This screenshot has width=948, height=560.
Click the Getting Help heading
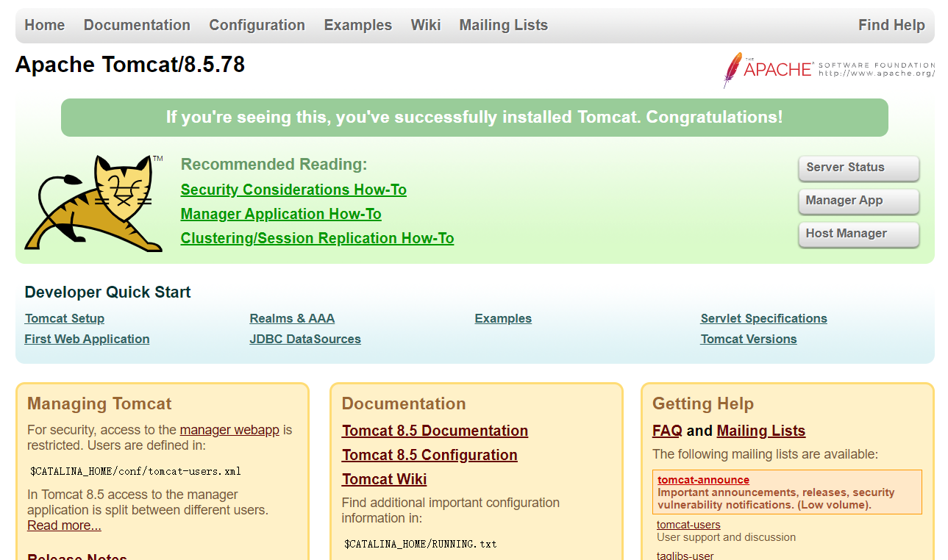point(703,403)
